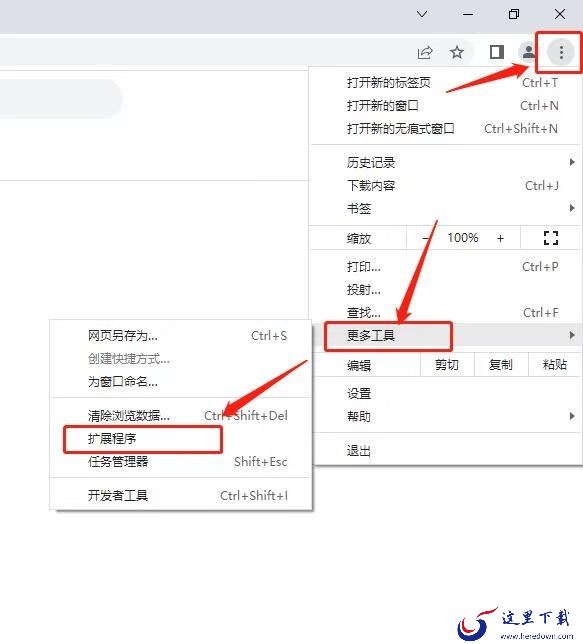Open 打开新的无痕式窗口 incognito window

tap(446, 129)
